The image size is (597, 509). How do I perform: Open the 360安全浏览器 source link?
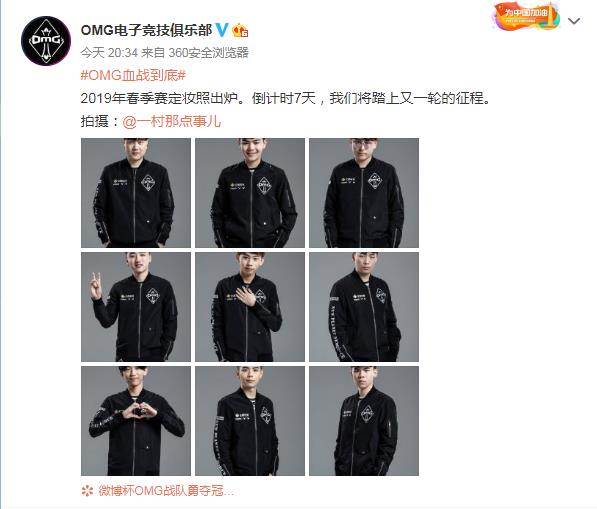208,53
